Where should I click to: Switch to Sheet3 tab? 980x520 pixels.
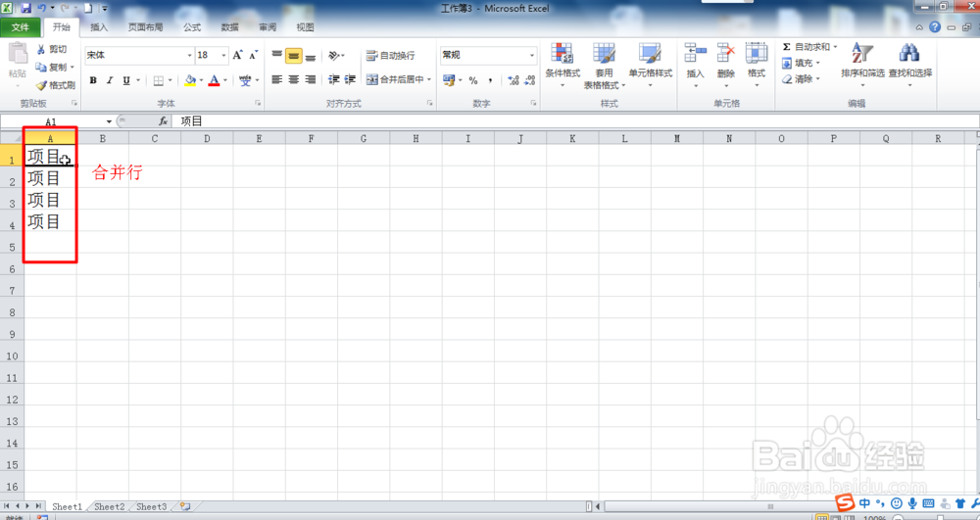coord(151,507)
